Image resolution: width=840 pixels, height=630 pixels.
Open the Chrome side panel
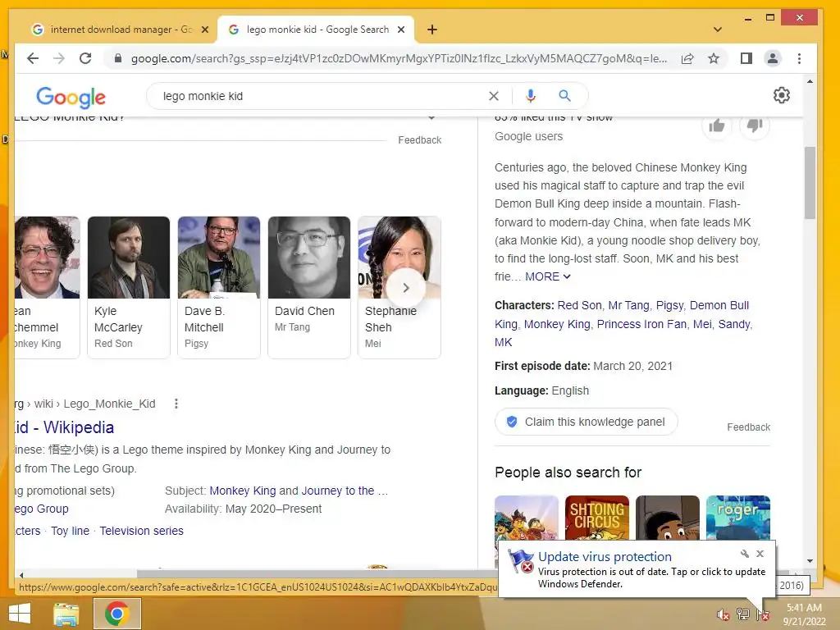(x=746, y=58)
